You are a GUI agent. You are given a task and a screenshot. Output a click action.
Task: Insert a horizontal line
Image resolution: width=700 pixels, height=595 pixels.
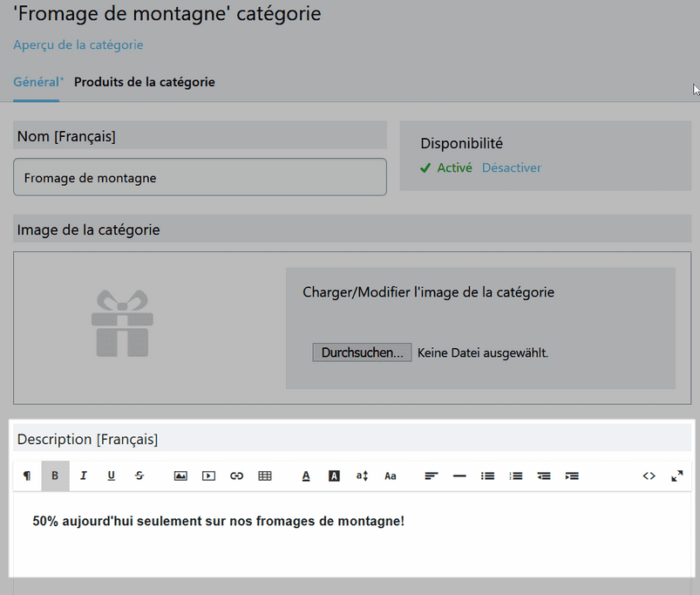tap(459, 475)
